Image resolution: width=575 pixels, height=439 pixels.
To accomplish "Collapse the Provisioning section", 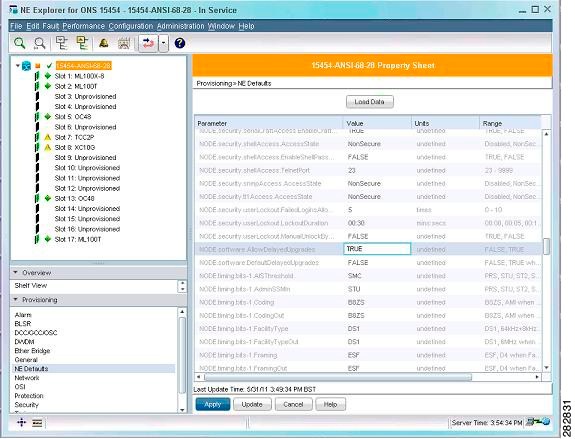I will [16, 300].
